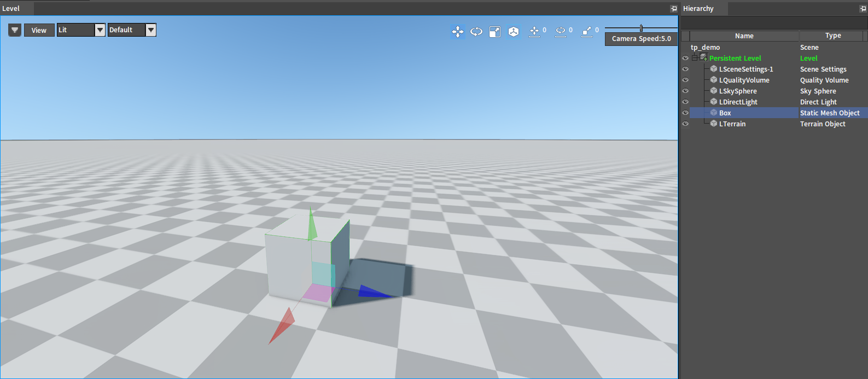This screenshot has height=379, width=868.
Task: Click the pin icon of Hierarchy panel
Action: [863, 9]
